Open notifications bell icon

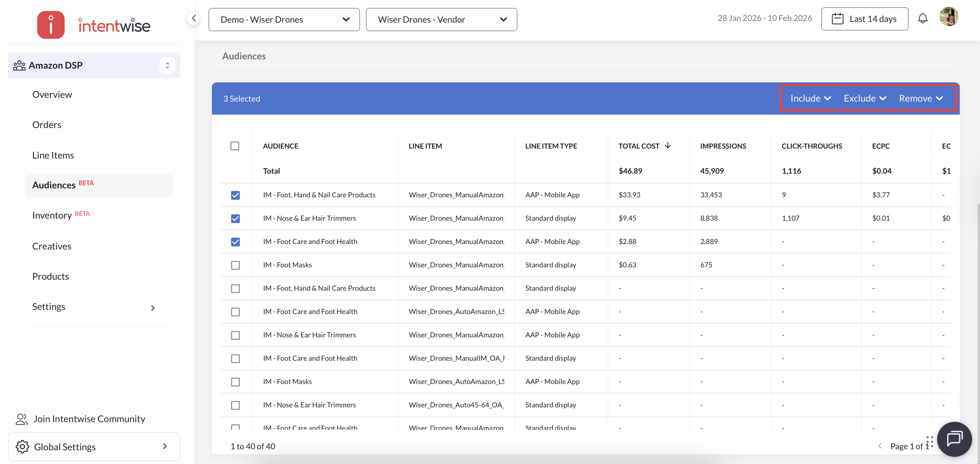click(922, 18)
